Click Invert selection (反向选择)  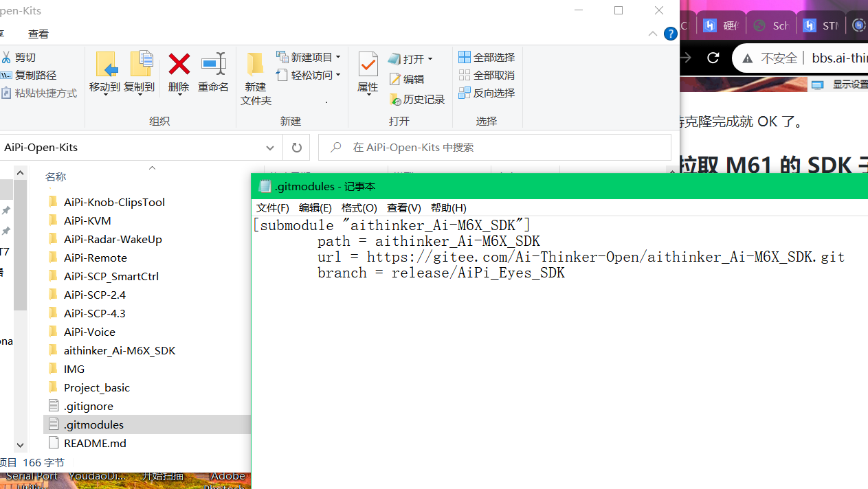pos(487,93)
